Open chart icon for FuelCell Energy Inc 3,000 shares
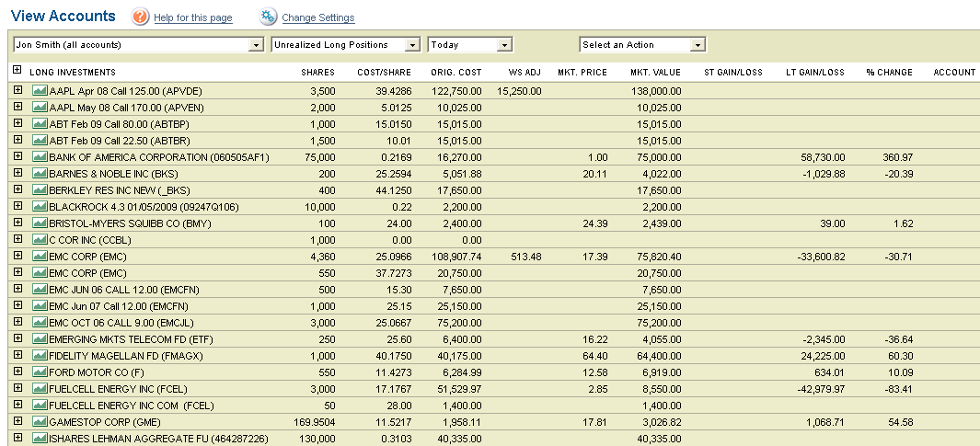The height and width of the screenshot is (446, 980). pos(40,389)
